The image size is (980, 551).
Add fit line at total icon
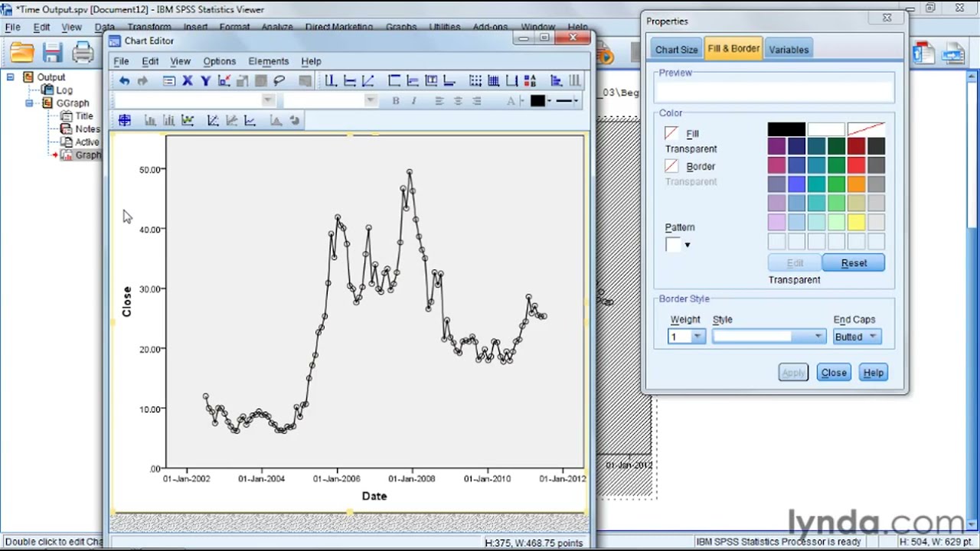[x=213, y=120]
